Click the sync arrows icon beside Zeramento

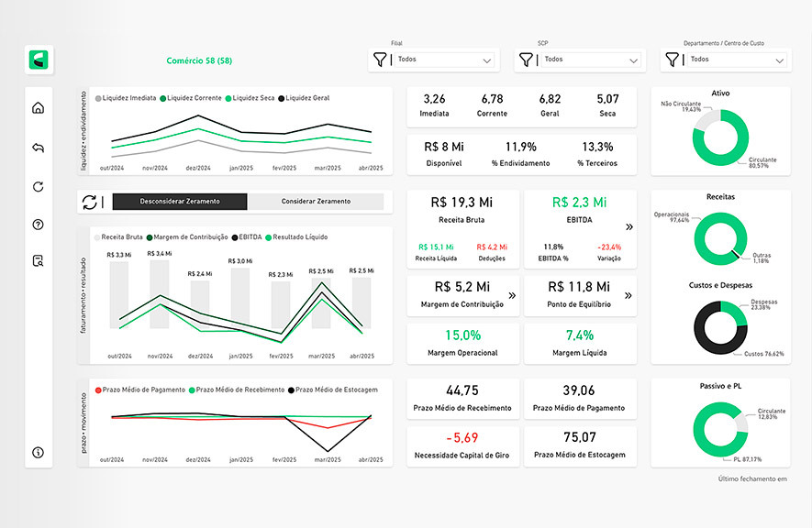tap(89, 202)
